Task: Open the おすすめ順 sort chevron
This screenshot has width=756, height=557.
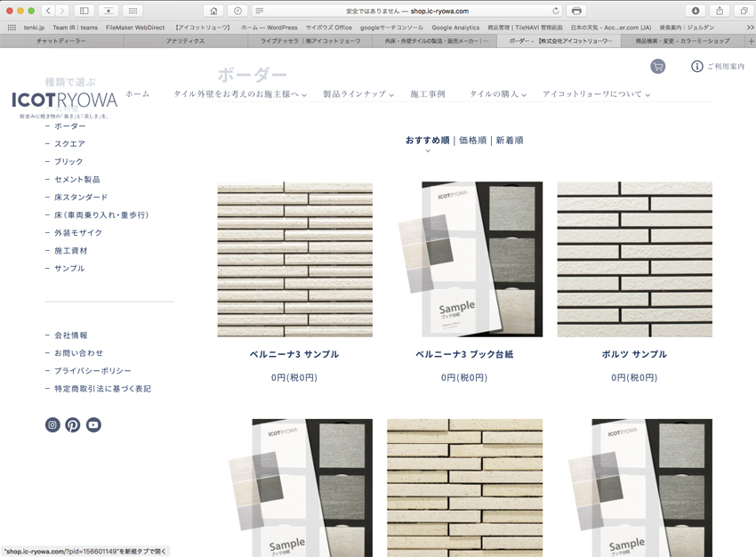Action: point(428,151)
